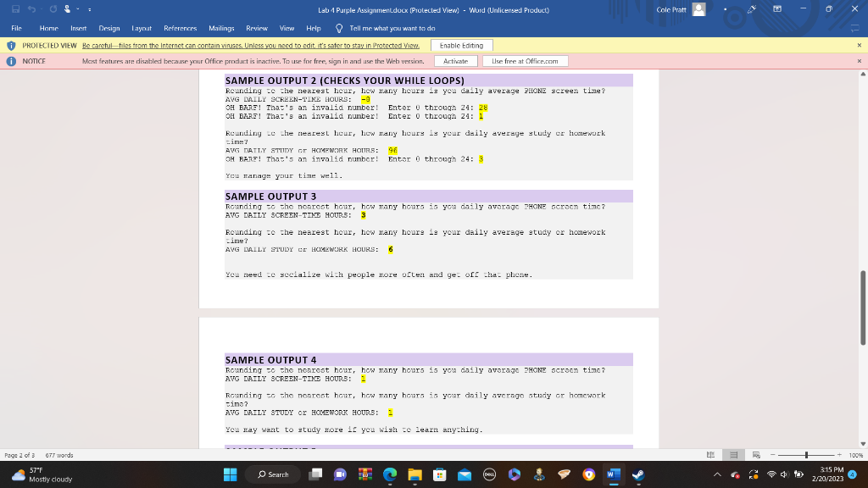
Task: Click the Activate button
Action: [x=455, y=61]
